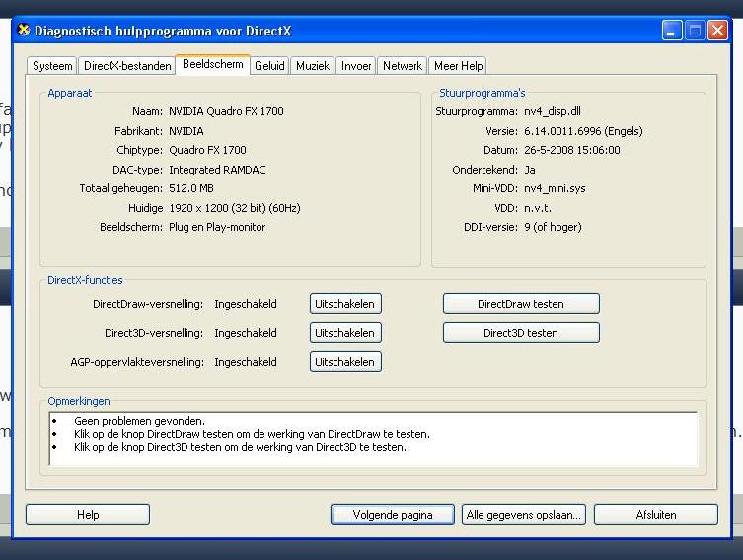This screenshot has height=560, width=743.
Task: Click the Afsluiten button
Action: click(x=656, y=515)
